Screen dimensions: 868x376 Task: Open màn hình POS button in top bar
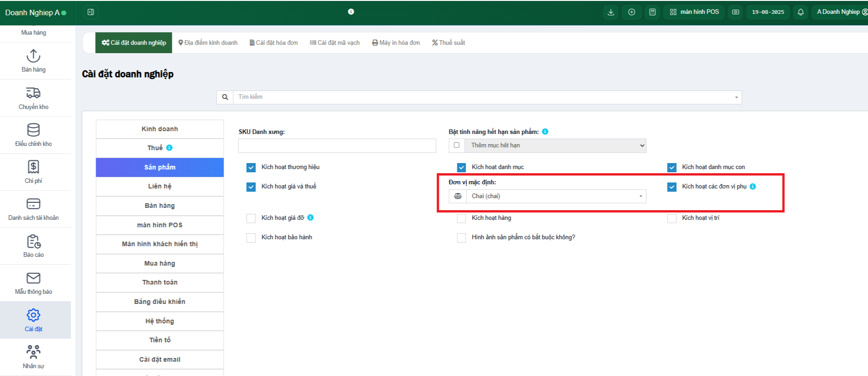pos(694,12)
